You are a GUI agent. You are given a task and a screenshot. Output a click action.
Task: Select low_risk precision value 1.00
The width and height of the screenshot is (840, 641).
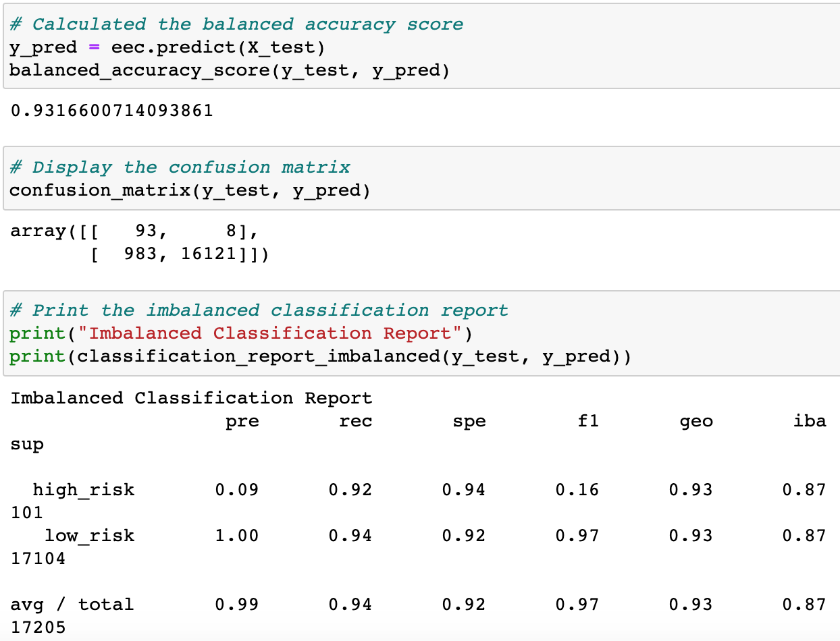[x=237, y=536]
